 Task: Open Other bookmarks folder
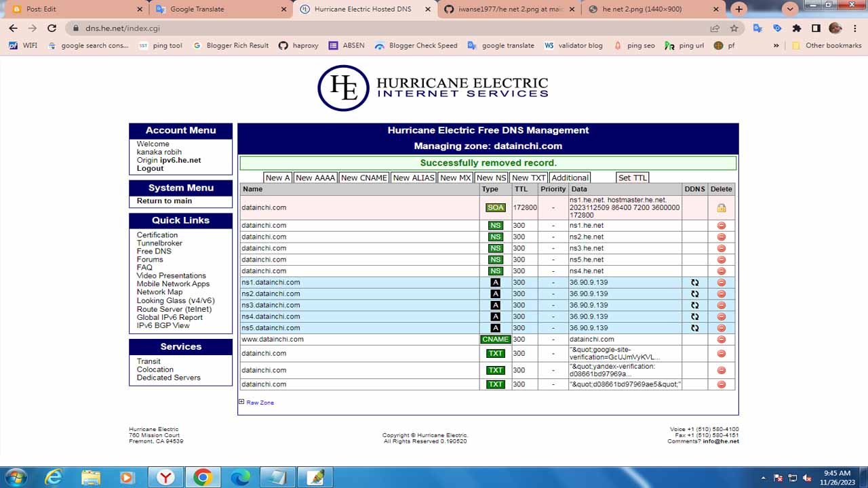pos(827,45)
